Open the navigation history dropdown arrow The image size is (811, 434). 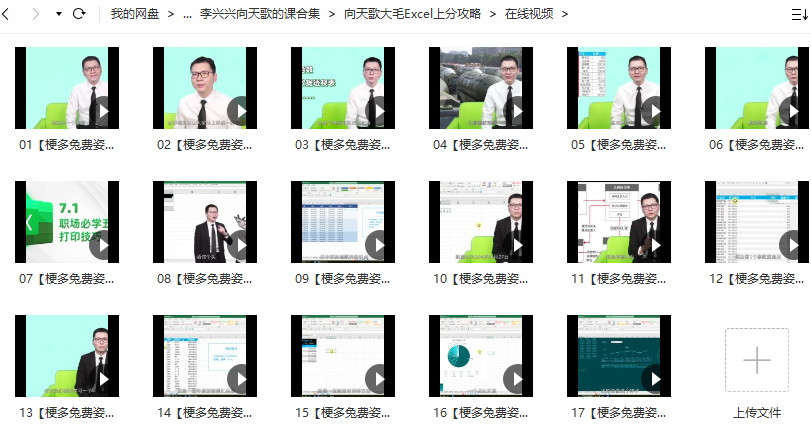[x=59, y=14]
